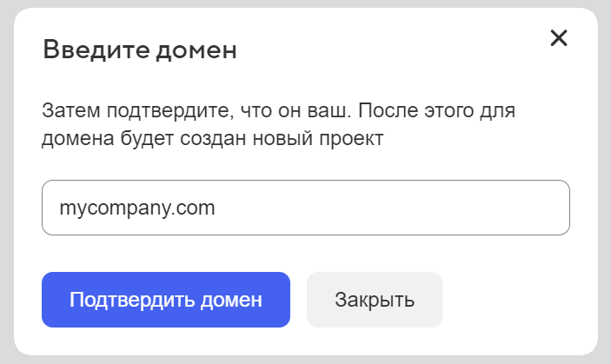The height and width of the screenshot is (364, 611).
Task: Click the phrase что он ваш
Action: (296, 110)
